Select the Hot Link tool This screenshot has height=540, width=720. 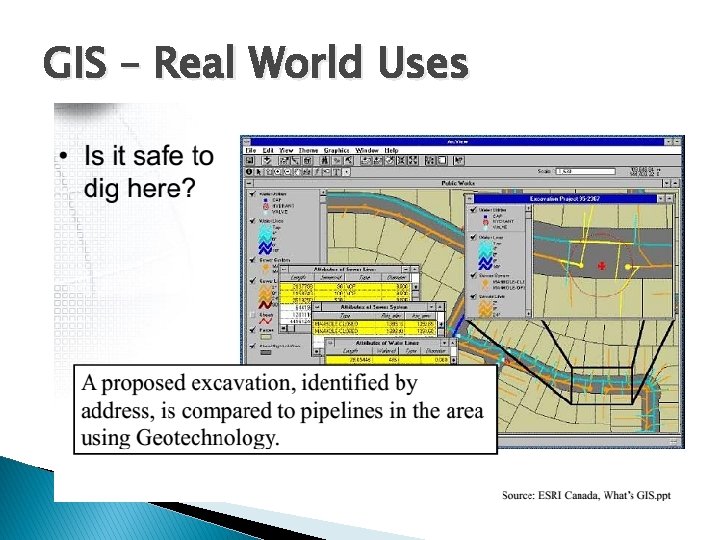pos(316,172)
